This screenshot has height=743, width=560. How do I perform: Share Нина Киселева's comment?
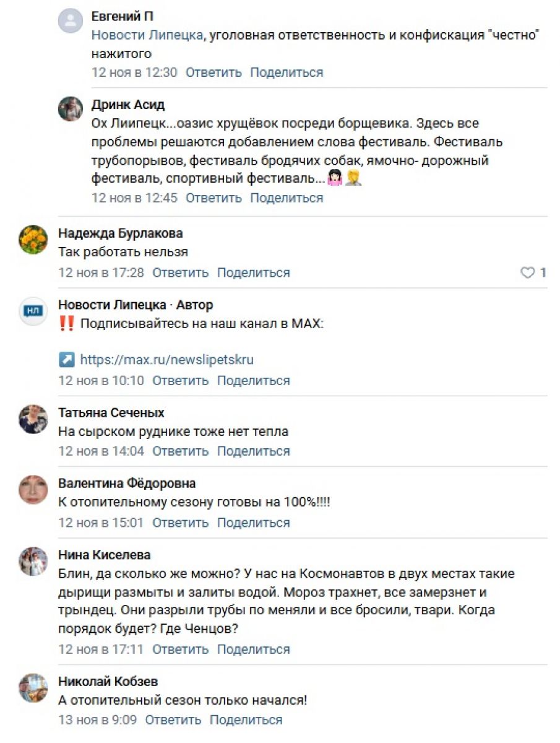coord(253,650)
